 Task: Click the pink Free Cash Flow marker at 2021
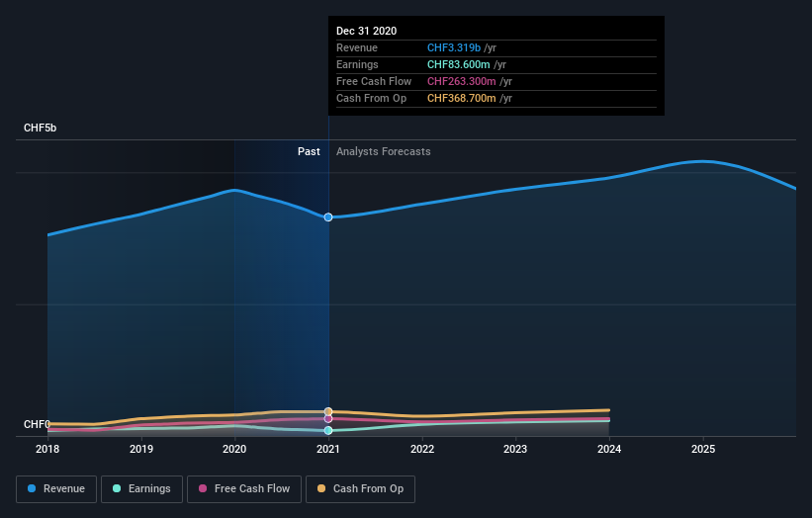point(328,418)
